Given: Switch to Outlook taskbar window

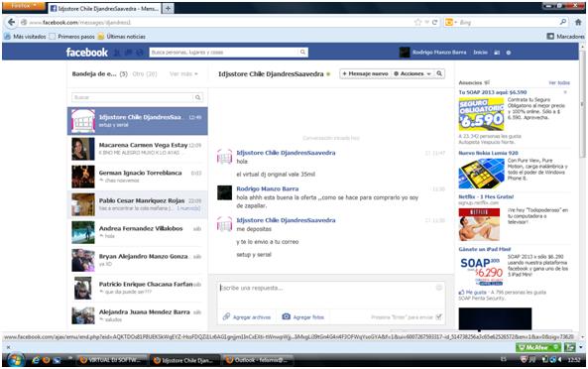Looking at the screenshot, I should 257,360.
